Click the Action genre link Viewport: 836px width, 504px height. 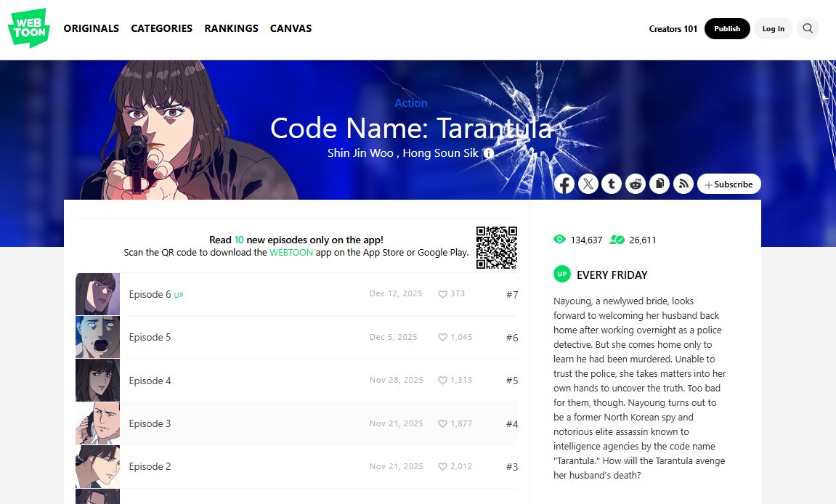point(411,103)
